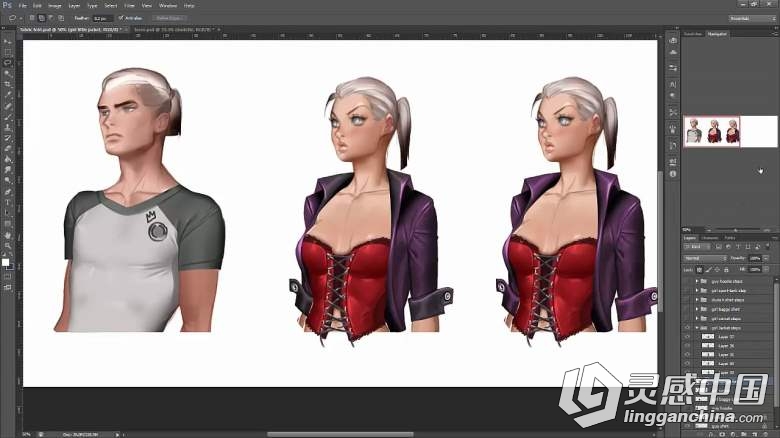
Task: Show the guy hoodie steps group
Action: 687,282
